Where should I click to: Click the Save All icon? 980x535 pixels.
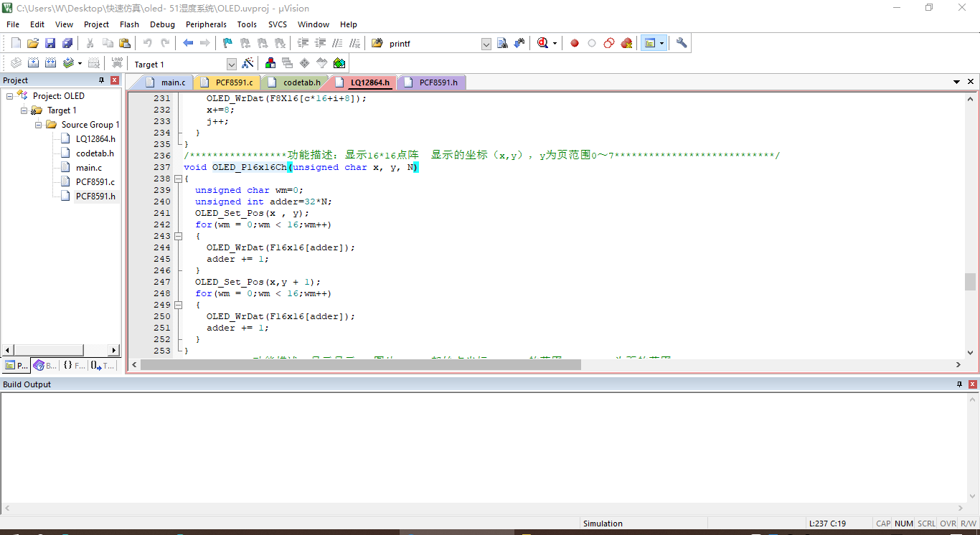point(67,43)
